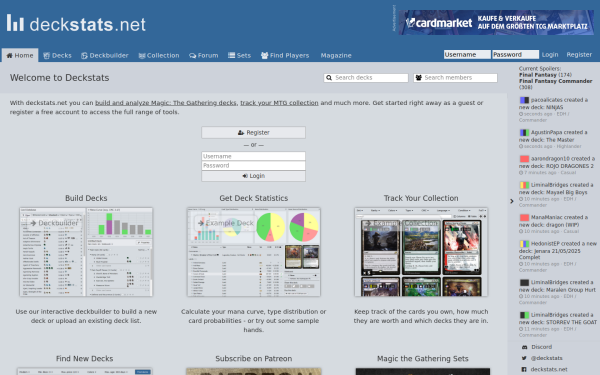Click the Track Your Collection heading

pos(421,198)
